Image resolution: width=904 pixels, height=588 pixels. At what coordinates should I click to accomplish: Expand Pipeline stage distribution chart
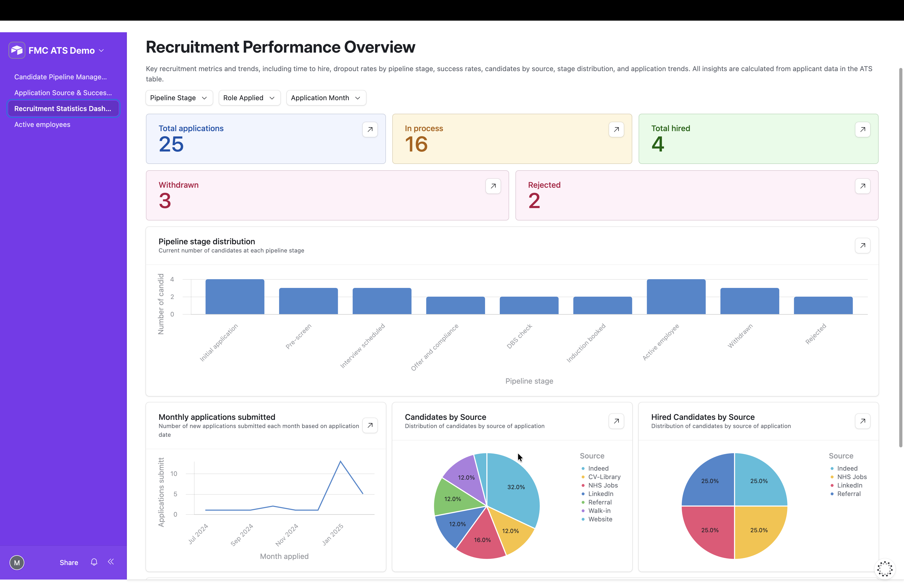863,246
